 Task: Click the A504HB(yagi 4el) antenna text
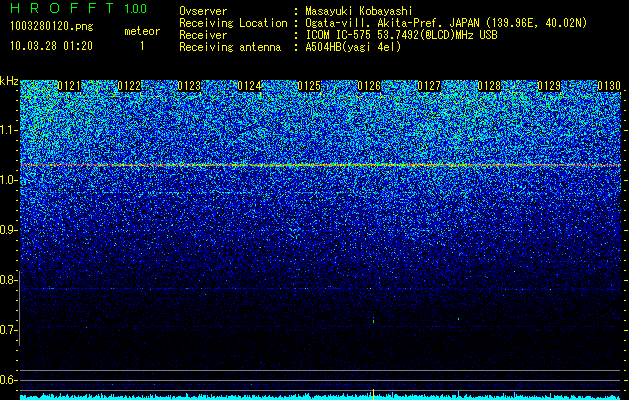point(353,47)
